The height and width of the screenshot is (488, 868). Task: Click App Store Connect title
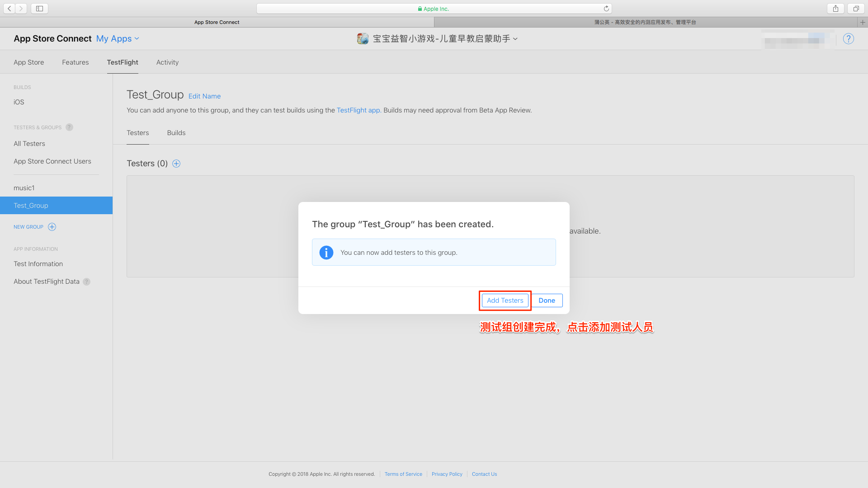point(52,39)
